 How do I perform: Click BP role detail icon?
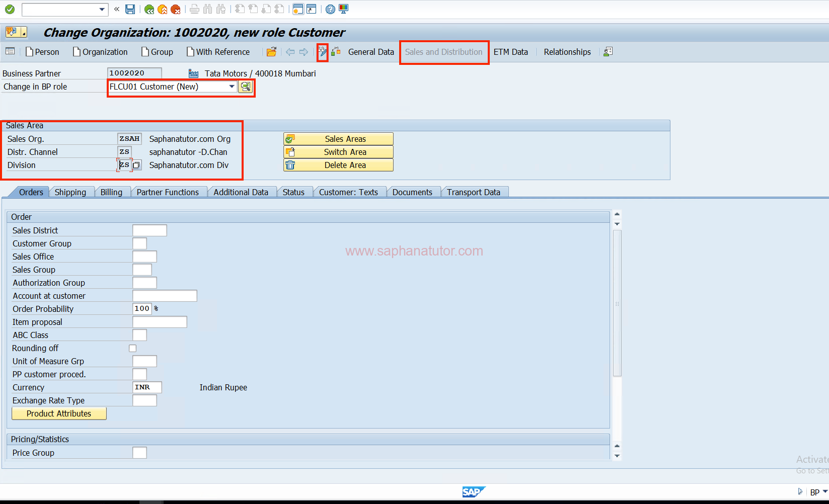[x=245, y=87]
